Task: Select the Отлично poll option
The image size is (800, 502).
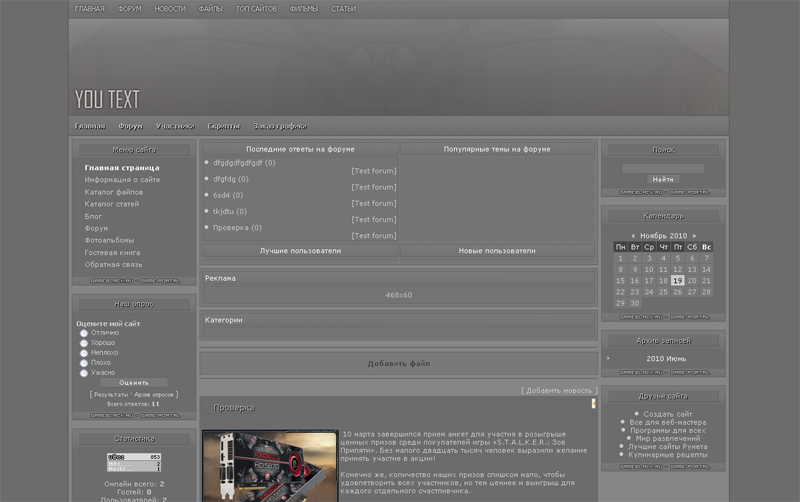Action: (84, 333)
